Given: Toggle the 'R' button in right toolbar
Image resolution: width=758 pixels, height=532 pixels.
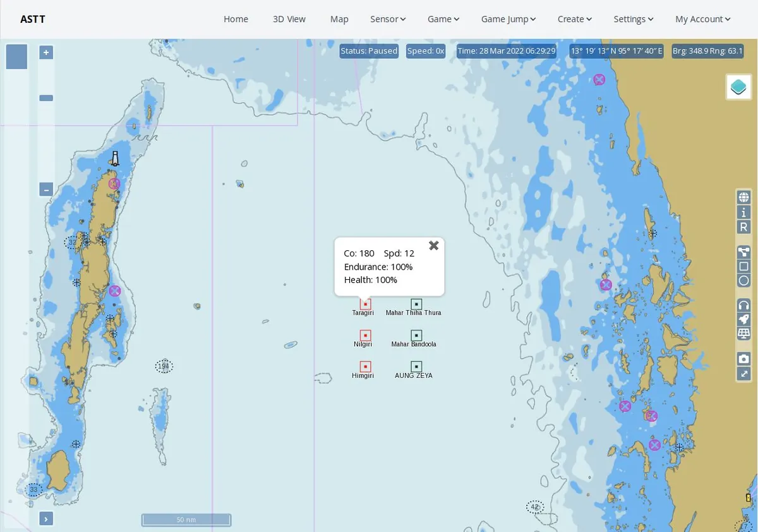Looking at the screenshot, I should (x=743, y=227).
